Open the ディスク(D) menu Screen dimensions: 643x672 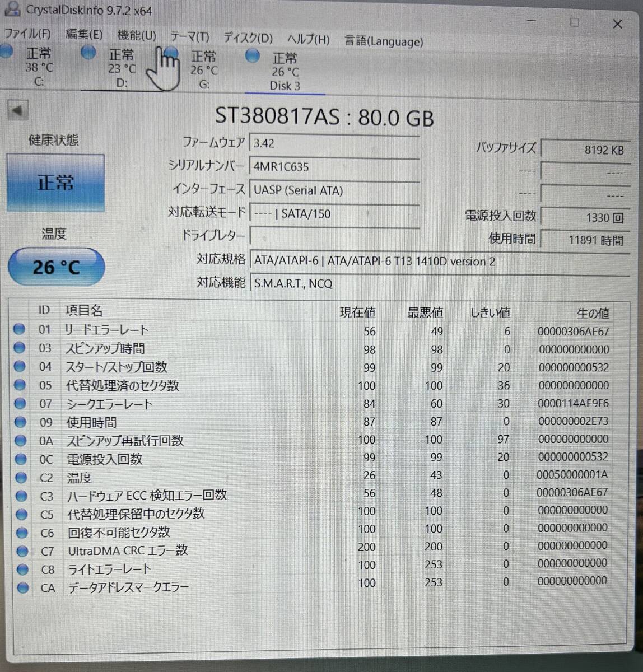(248, 38)
